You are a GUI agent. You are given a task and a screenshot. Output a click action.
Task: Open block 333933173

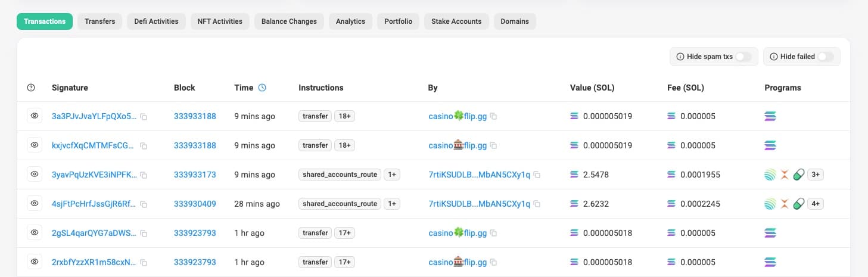195,175
